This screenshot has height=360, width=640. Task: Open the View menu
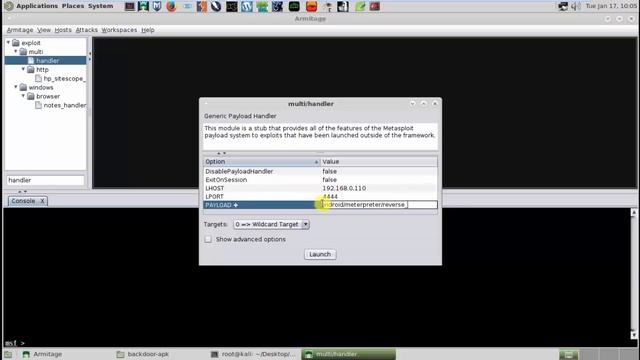44,30
